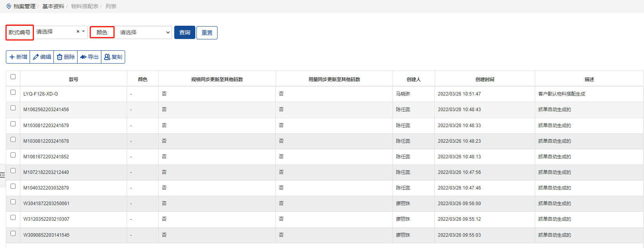The width and height of the screenshot is (644, 248).
Task: Click the sidebar collapse handle at left edge
Action: (x=2, y=175)
